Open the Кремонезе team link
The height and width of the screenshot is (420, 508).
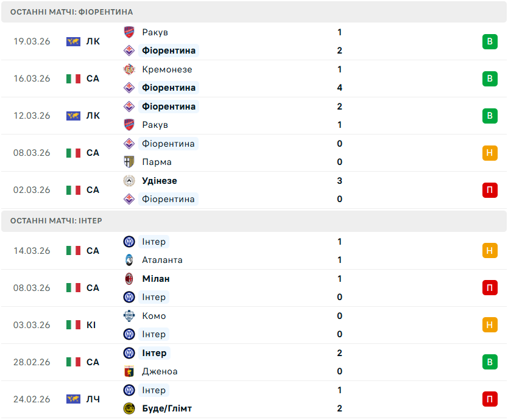(x=167, y=69)
